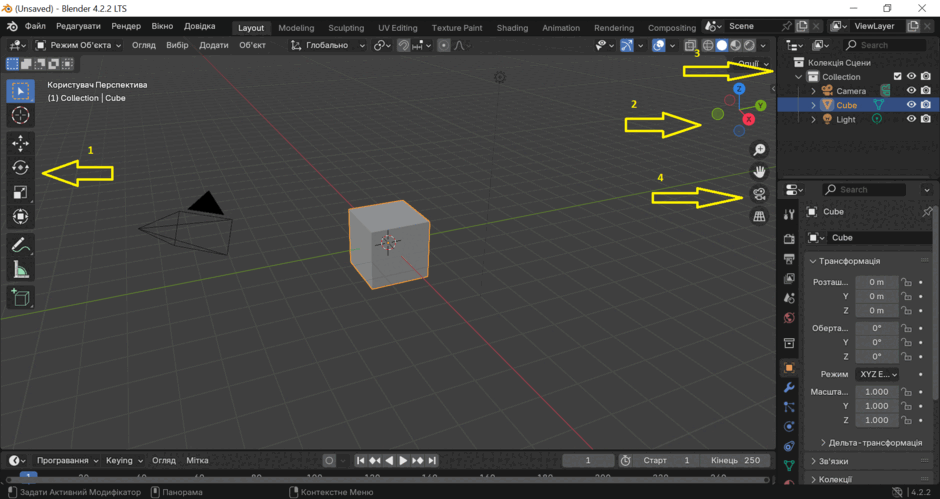Select the Select Box tool

click(20, 91)
